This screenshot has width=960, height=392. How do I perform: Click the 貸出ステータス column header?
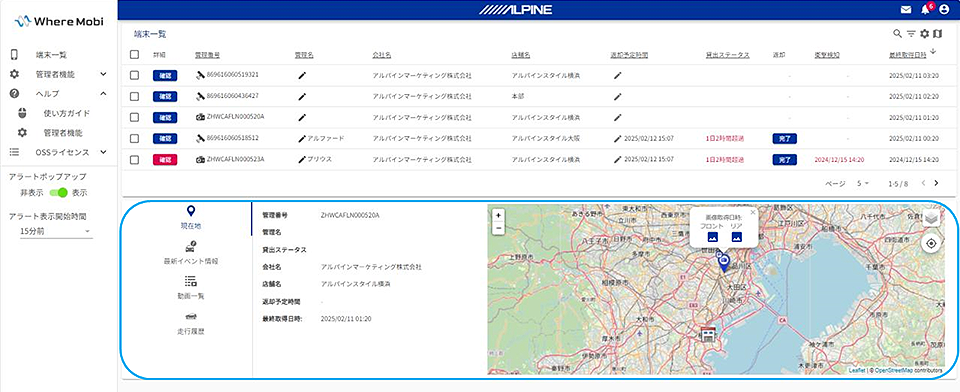tap(727, 55)
